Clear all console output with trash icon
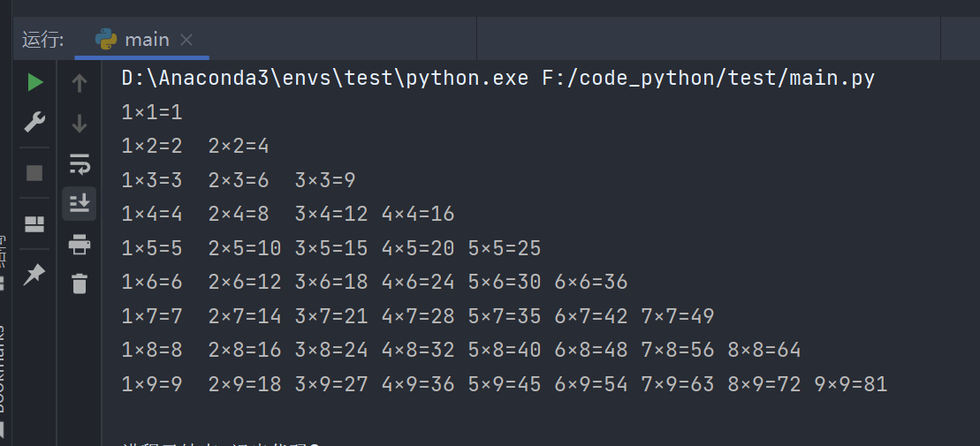Viewport: 980px width, 446px height. coord(80,283)
